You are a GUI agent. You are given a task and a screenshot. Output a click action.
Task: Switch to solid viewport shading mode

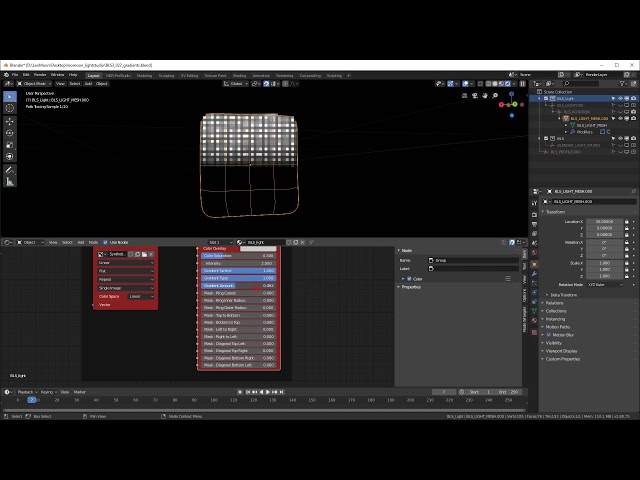pos(495,84)
